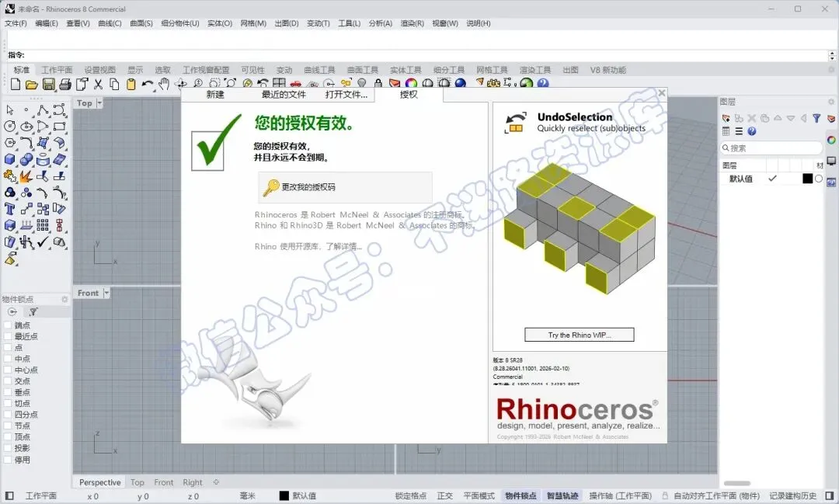
Task: Click the material circle of 默认值 layer
Action: 819,179
